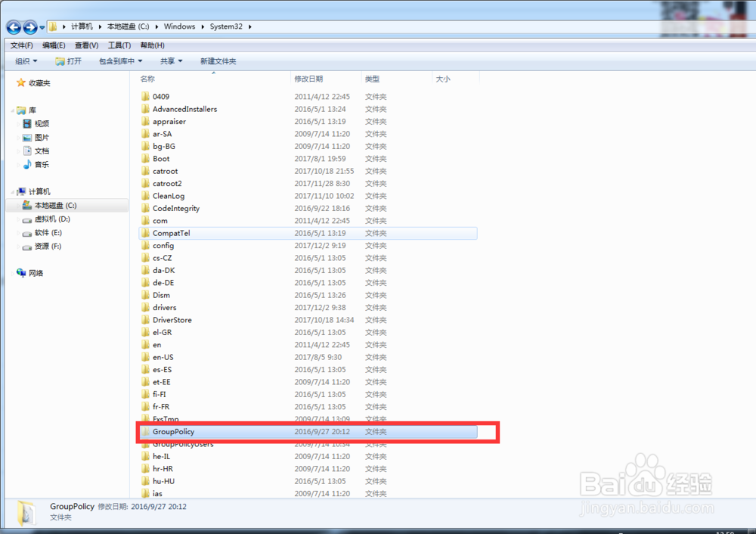
Task: Open 图片 library icon in sidebar
Action: click(x=27, y=138)
